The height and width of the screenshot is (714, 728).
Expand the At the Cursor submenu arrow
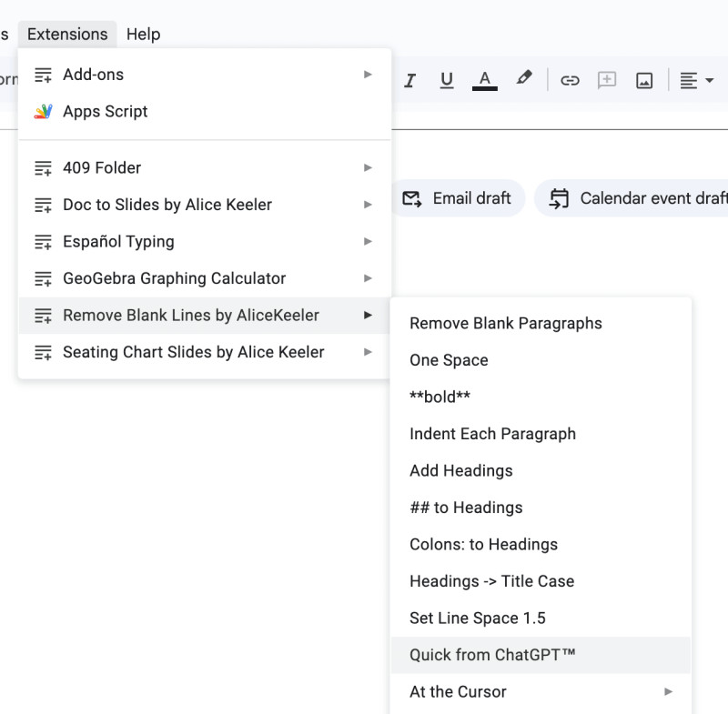tap(668, 692)
